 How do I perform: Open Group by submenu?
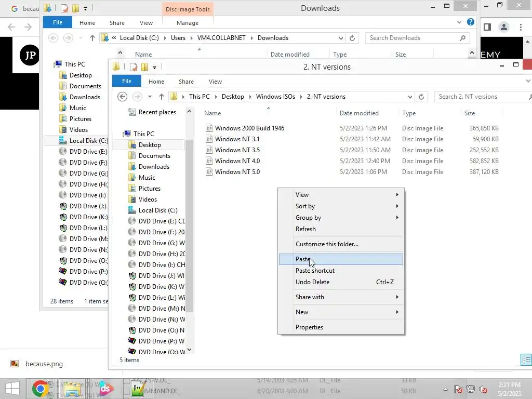click(x=341, y=218)
